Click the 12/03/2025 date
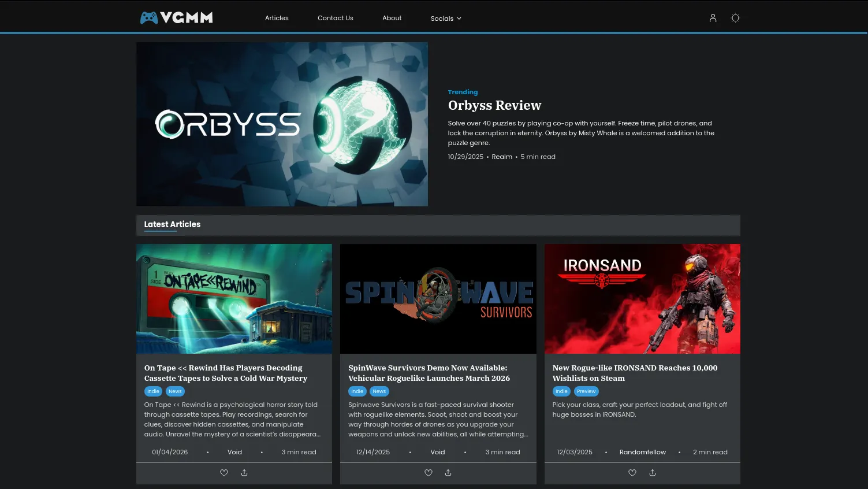This screenshot has width=868, height=489. [575, 452]
